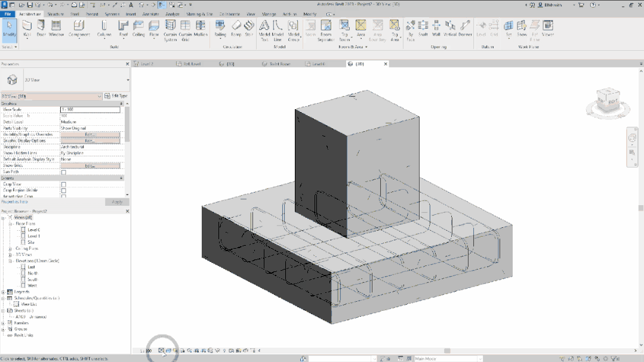Viewport: 644px width, 362px height.
Task: Expand the 3D Views tree node
Action: coord(10,255)
